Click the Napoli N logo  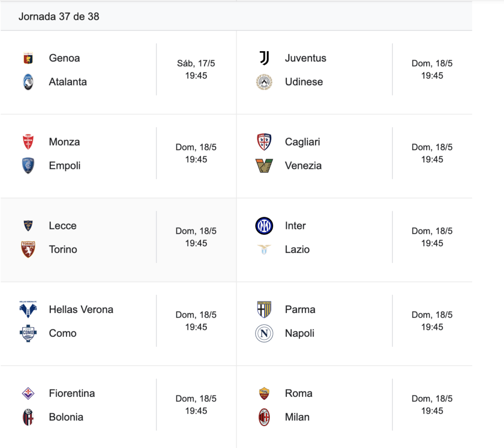(264, 333)
